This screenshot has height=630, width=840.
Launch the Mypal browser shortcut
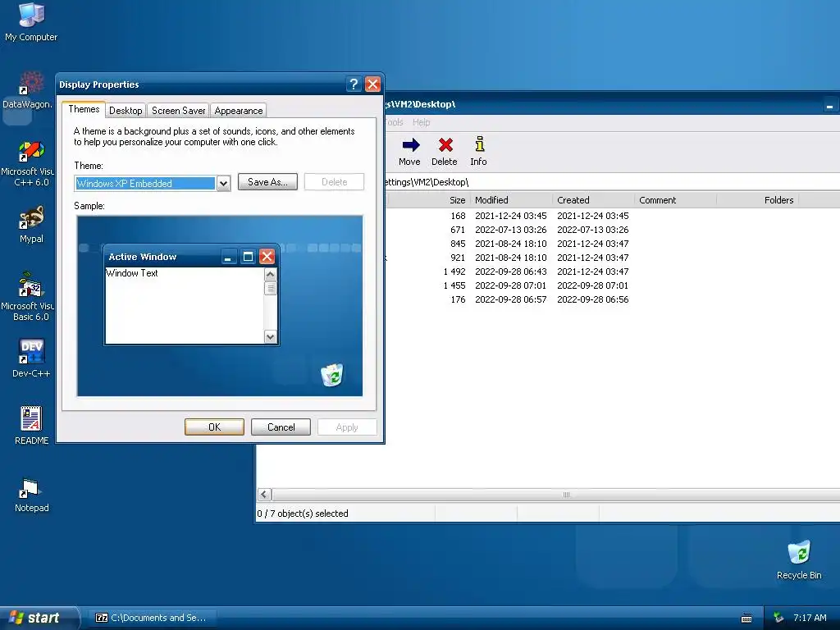click(31, 224)
